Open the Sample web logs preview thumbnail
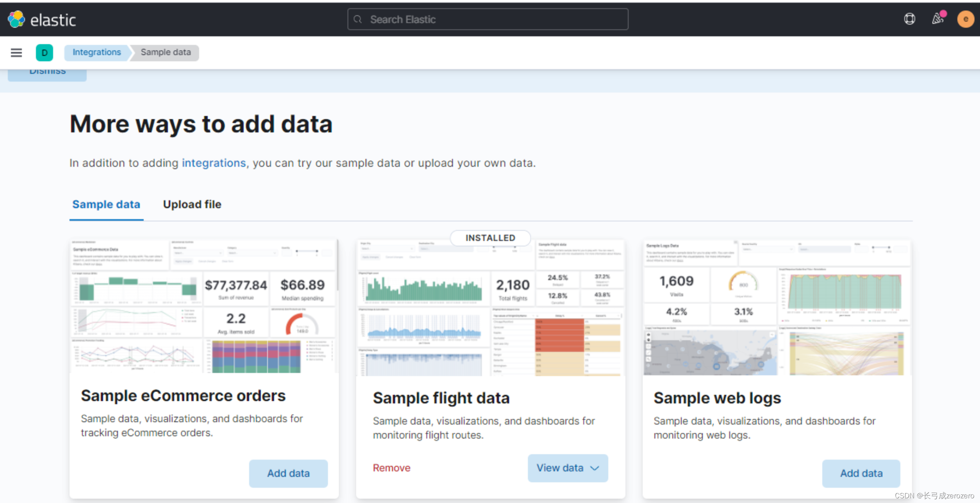This screenshot has width=980, height=503. click(x=777, y=308)
